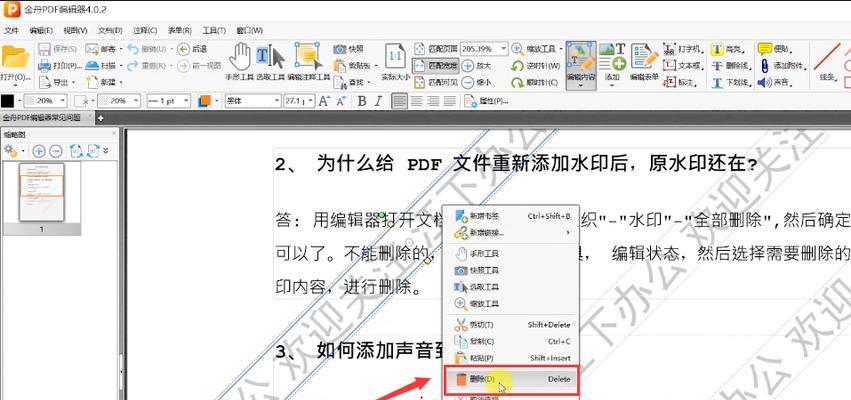Image resolution: width=851 pixels, height=400 pixels.
Task: Open the font size 27.1 dropdown
Action: [x=312, y=100]
